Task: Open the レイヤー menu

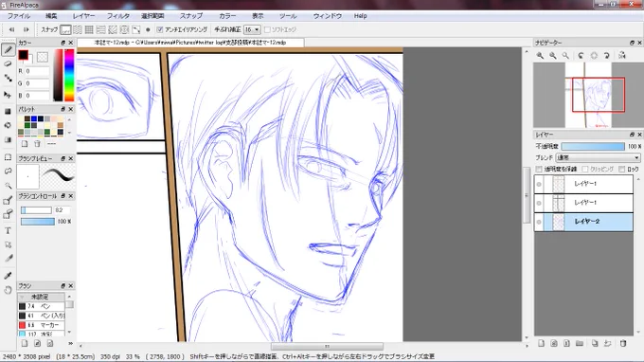Action: click(83, 15)
